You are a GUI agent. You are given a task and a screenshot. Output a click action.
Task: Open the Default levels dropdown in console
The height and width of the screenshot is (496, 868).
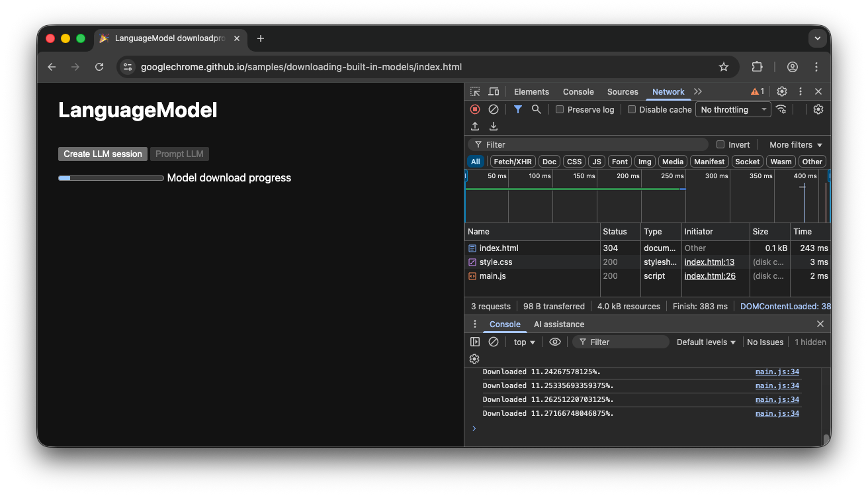tap(706, 342)
